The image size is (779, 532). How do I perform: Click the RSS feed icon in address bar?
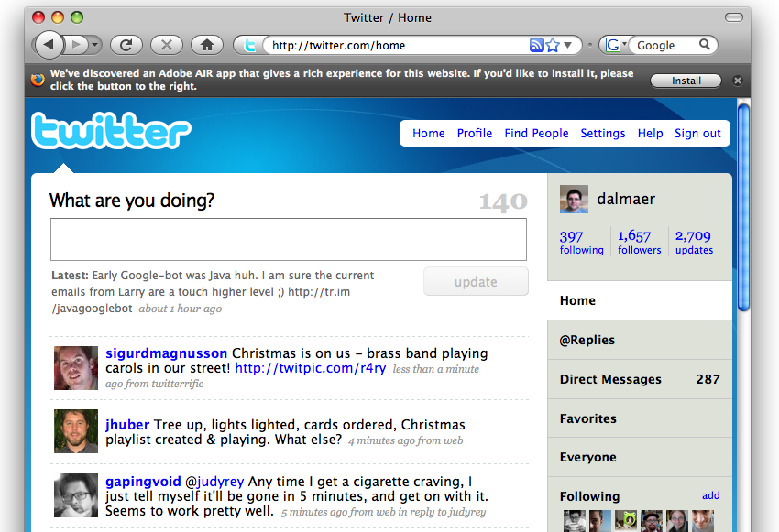click(x=537, y=45)
